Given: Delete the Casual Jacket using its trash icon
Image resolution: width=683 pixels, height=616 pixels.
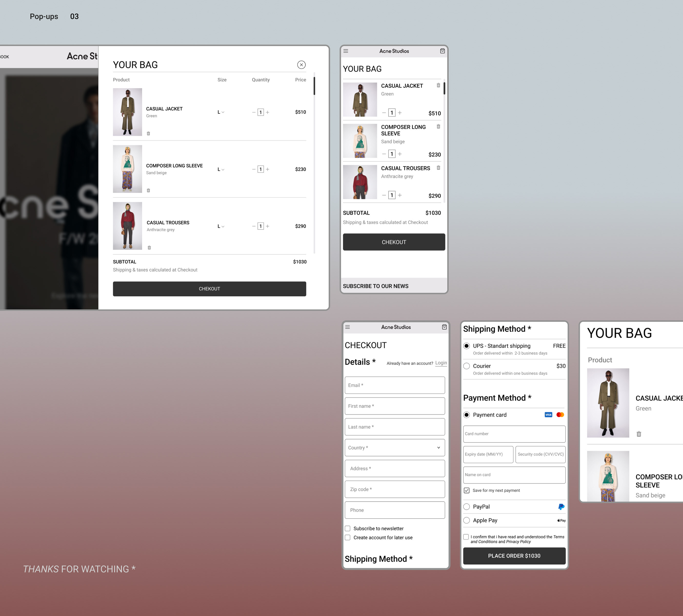Looking at the screenshot, I should [x=149, y=133].
